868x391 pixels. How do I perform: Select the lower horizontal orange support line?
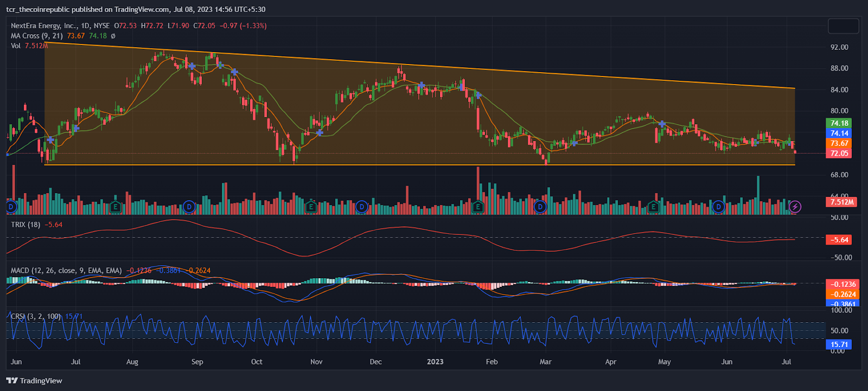coord(420,164)
